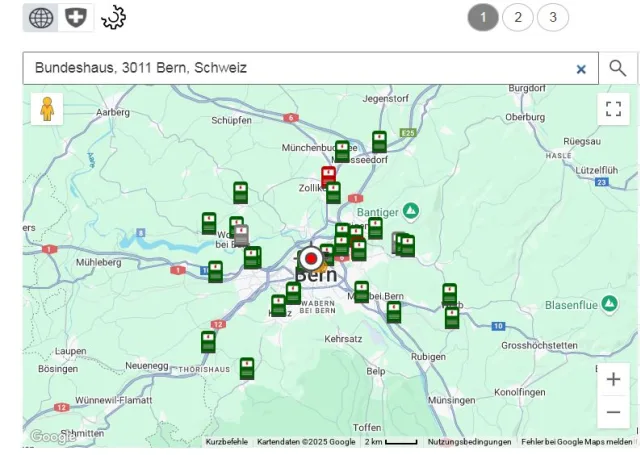Click the 2 km map scale control

click(x=391, y=442)
